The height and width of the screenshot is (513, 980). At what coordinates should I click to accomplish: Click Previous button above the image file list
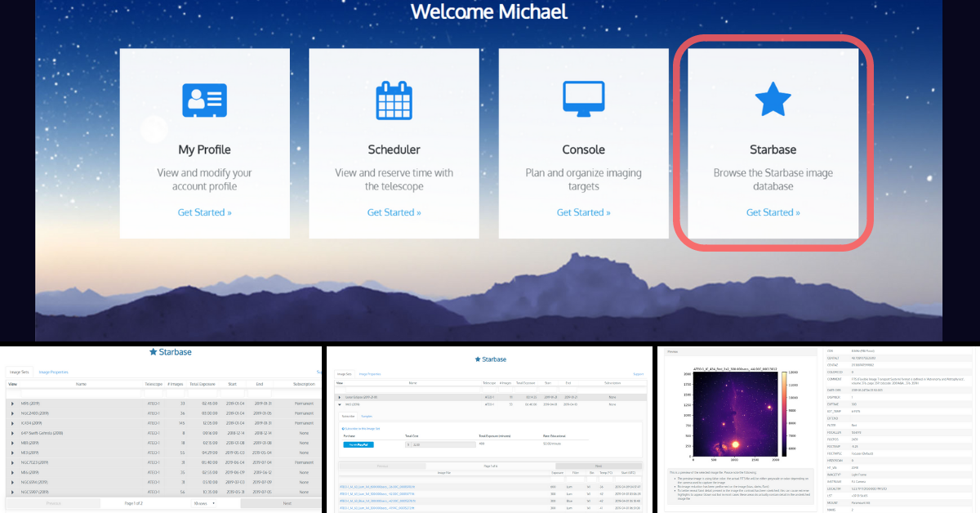pyautogui.click(x=382, y=466)
